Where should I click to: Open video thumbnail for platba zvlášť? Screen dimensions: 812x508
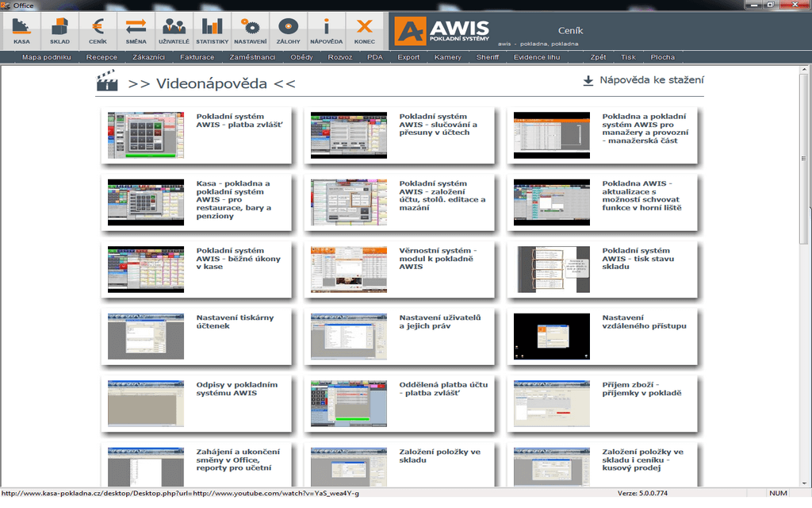pos(146,135)
